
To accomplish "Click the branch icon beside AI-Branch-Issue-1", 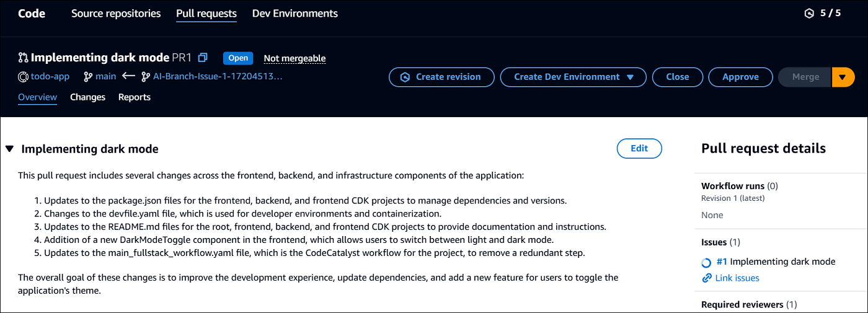I will coord(145,77).
